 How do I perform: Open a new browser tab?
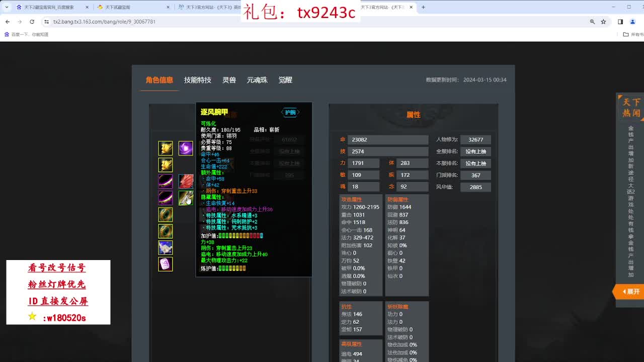pos(423,7)
